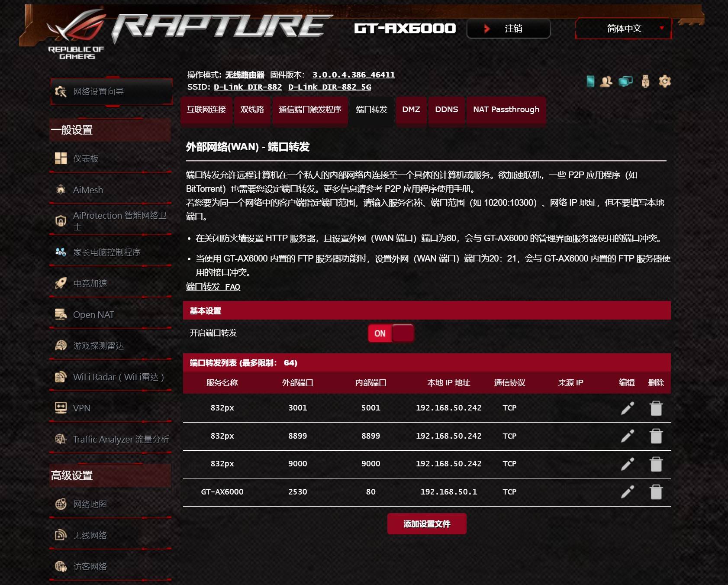This screenshot has height=585, width=728.
Task: Open 电竞加速 via its rocket icon
Action: click(61, 284)
